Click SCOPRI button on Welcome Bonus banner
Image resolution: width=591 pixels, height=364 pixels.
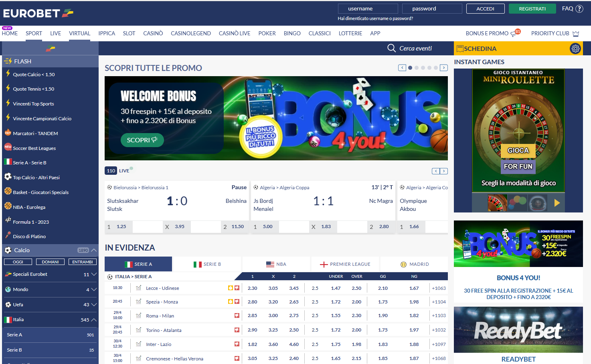point(142,140)
